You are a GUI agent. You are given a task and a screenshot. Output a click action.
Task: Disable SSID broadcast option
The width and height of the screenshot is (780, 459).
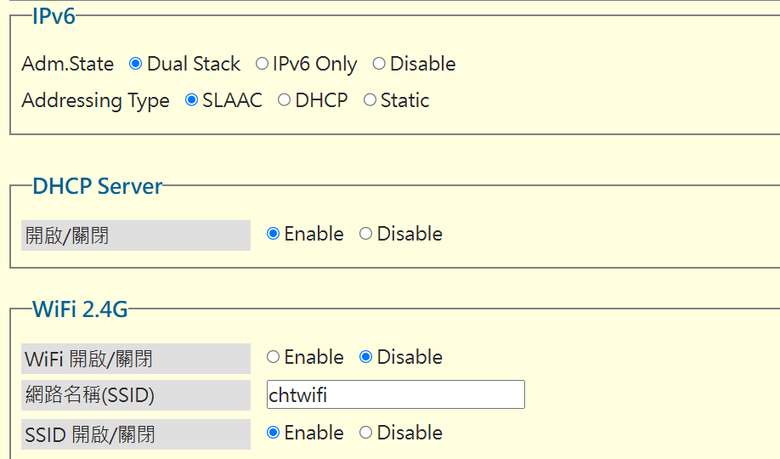[x=366, y=433]
